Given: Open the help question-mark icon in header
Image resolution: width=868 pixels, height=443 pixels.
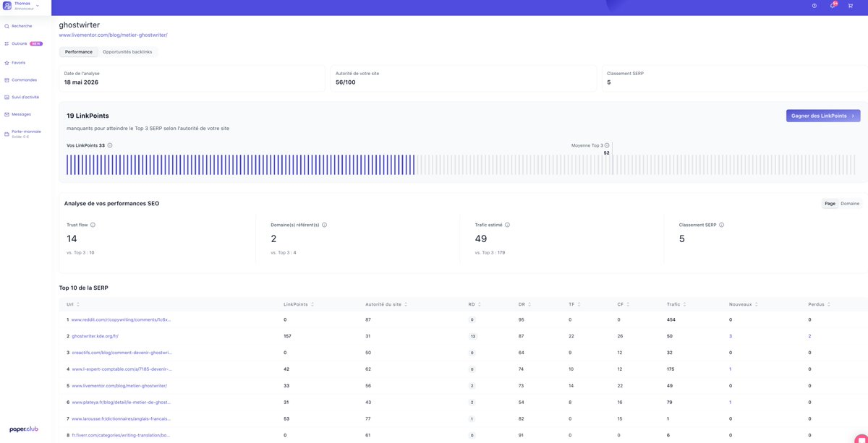Looking at the screenshot, I should click(814, 6).
